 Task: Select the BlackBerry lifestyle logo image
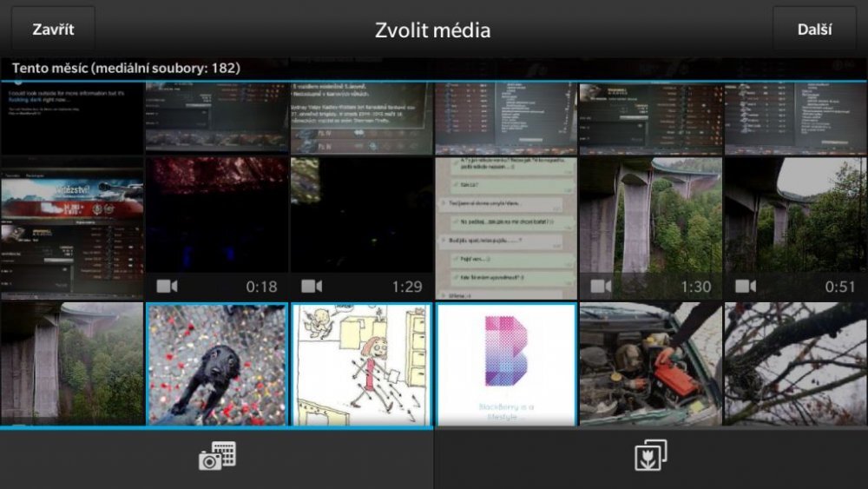point(506,364)
